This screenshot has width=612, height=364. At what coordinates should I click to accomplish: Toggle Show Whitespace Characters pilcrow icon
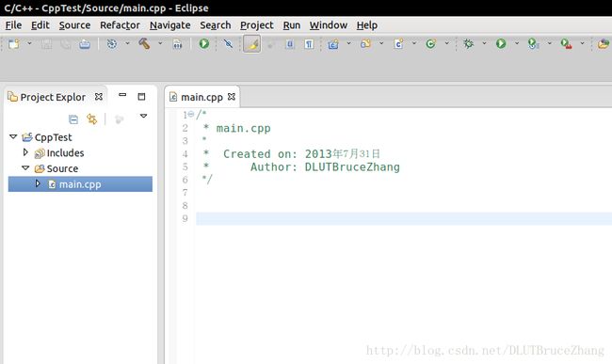click(x=309, y=43)
